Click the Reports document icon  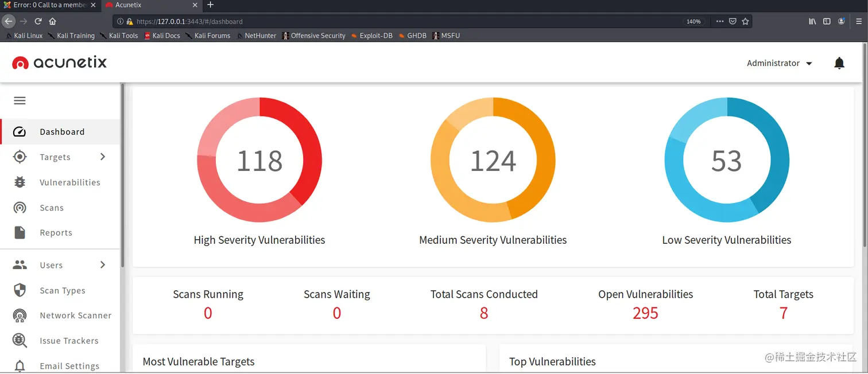point(20,233)
